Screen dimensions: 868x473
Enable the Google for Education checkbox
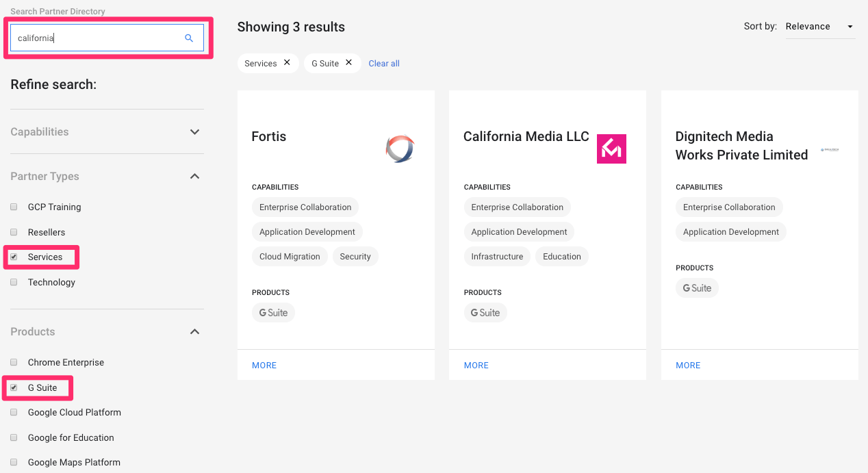pyautogui.click(x=14, y=437)
